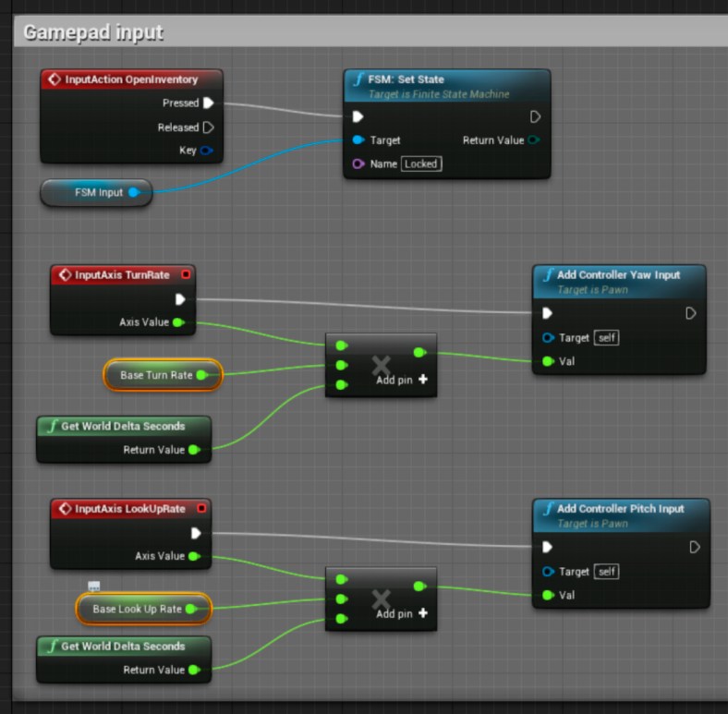
Task: Click the Axis Value pin on InputAxis TurnRate
Action: [x=178, y=322]
